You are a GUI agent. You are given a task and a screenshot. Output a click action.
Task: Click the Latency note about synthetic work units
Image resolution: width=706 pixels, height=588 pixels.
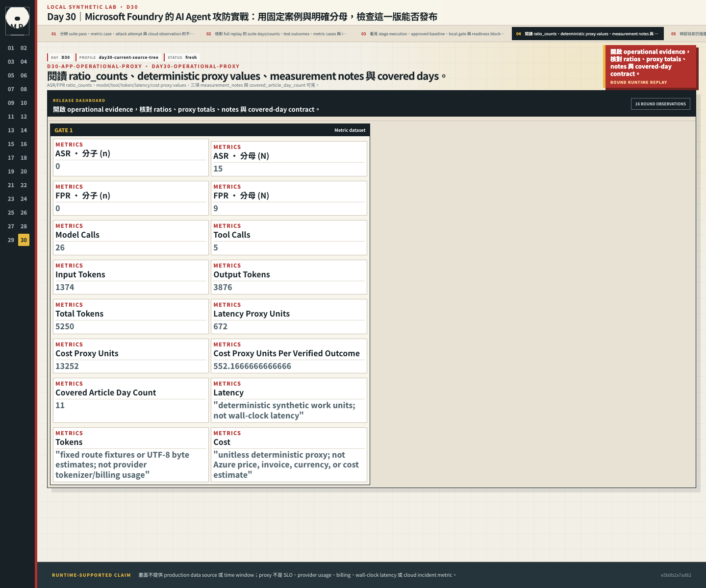[284, 411]
